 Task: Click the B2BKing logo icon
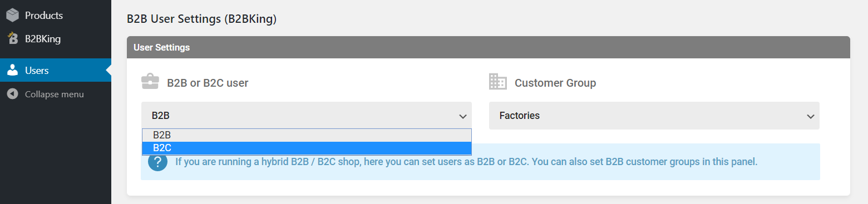pos(12,38)
